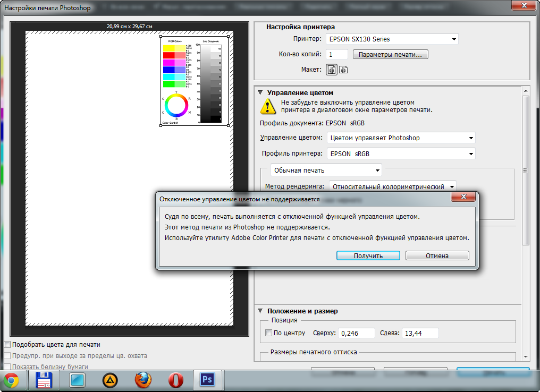
Task: Click the "Настройка принтера" heading
Action: coord(300,27)
